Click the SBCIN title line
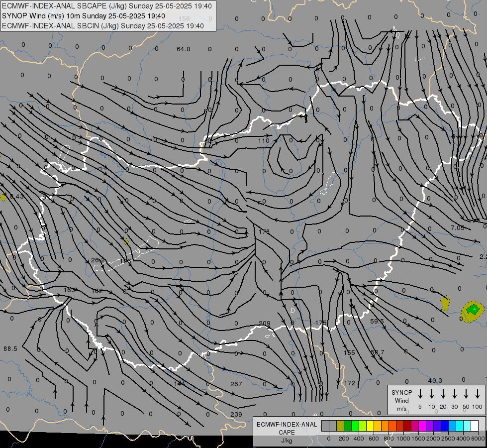This screenshot has width=487, height=448. 103,26
